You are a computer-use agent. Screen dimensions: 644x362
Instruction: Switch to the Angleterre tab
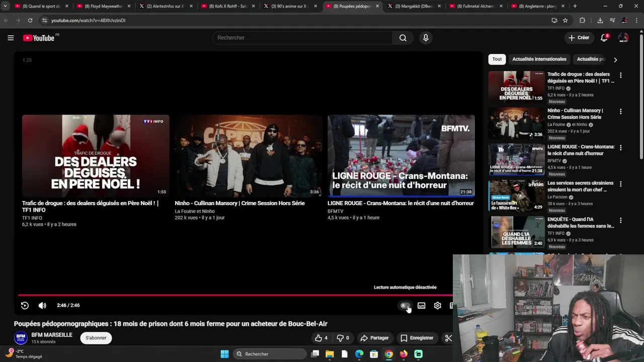[x=538, y=6]
